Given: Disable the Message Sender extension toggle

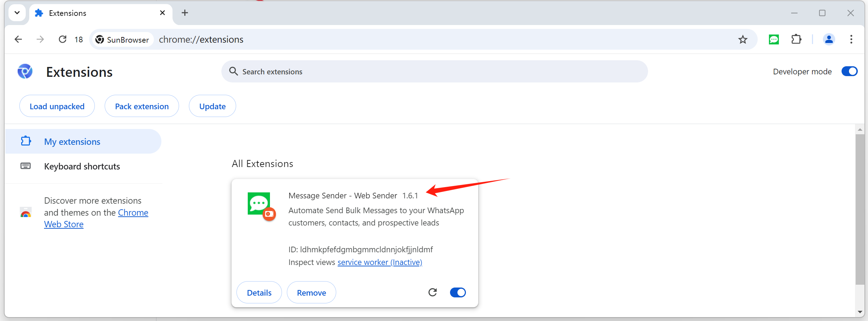Looking at the screenshot, I should point(457,292).
